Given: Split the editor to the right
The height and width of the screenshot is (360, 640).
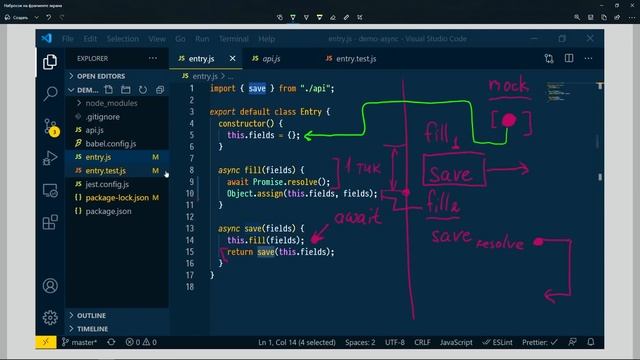Looking at the screenshot, I should tap(569, 58).
